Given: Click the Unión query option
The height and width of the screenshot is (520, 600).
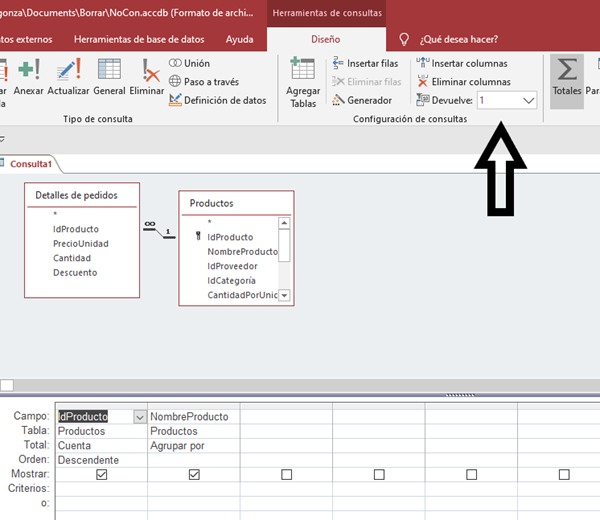Looking at the screenshot, I should (x=190, y=64).
